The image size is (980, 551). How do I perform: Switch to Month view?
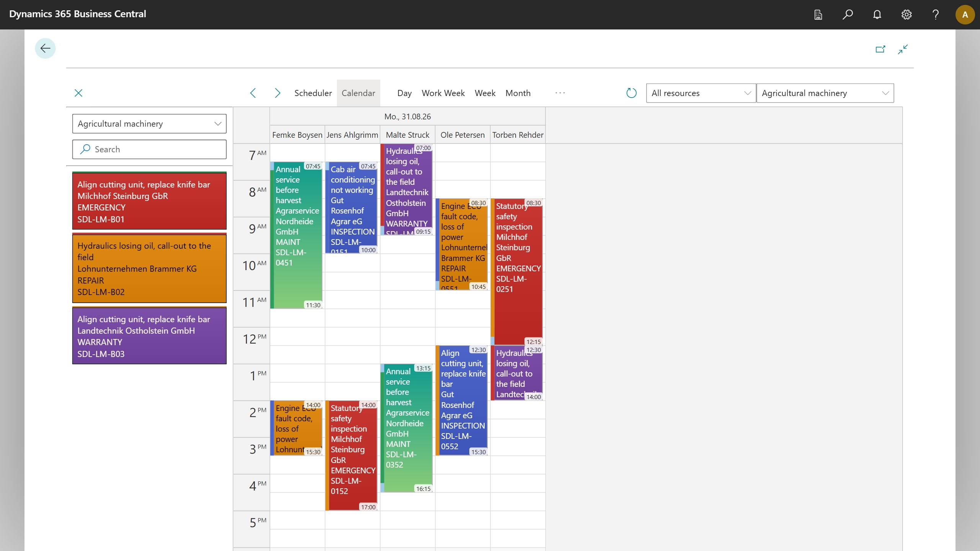[518, 93]
